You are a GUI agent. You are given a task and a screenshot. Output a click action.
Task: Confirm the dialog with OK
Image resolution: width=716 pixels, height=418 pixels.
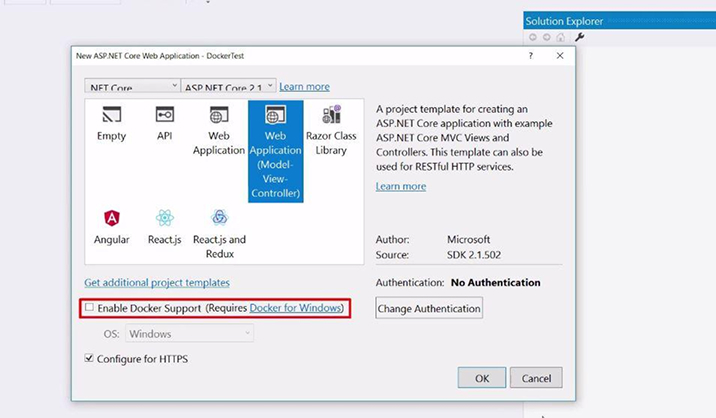pos(482,378)
